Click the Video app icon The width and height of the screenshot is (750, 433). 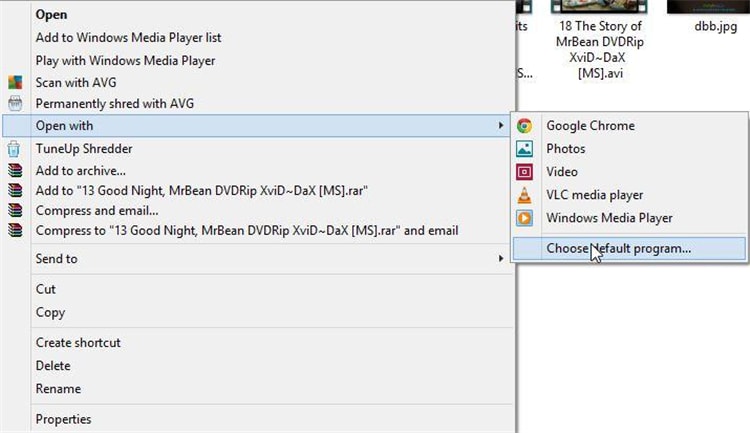click(524, 172)
